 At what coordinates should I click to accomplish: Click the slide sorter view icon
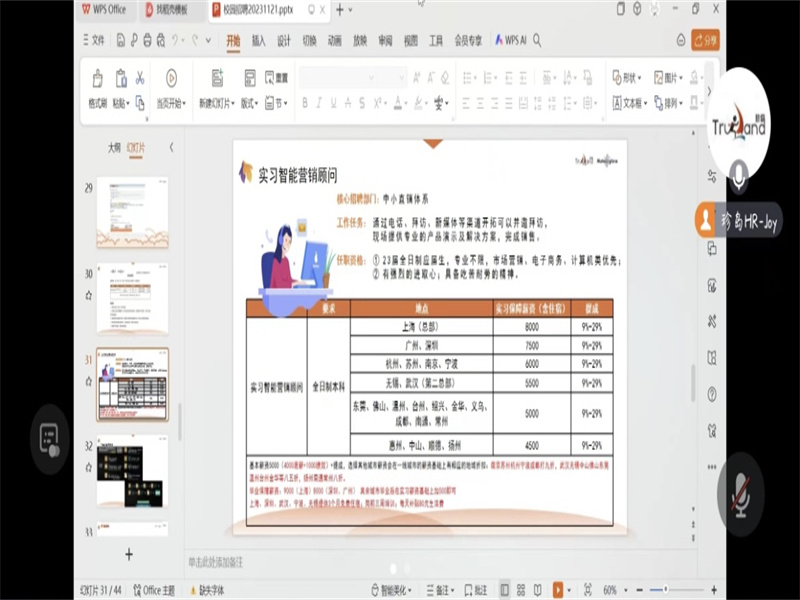[x=522, y=590]
